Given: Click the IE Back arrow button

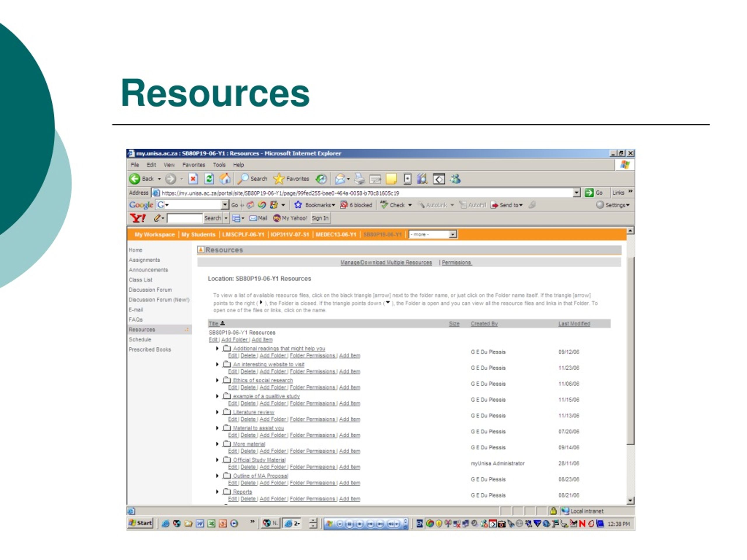Looking at the screenshot, I should pos(135,179).
